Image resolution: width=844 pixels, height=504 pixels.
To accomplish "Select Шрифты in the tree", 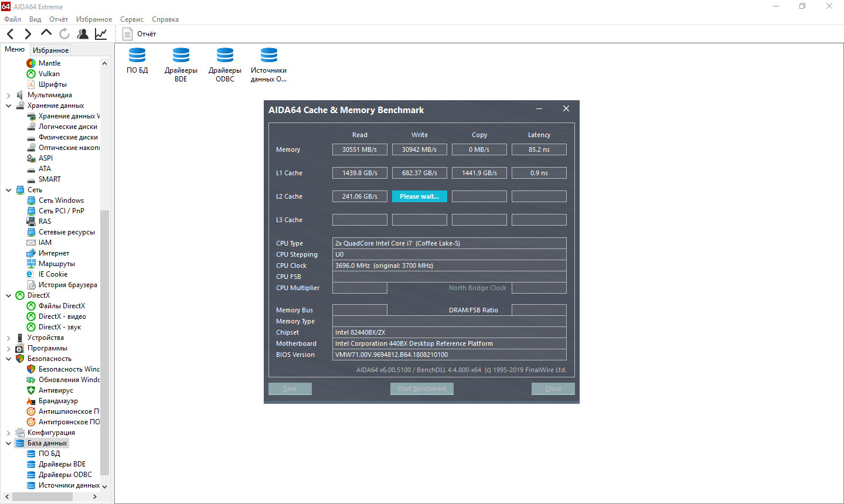I will tap(52, 84).
